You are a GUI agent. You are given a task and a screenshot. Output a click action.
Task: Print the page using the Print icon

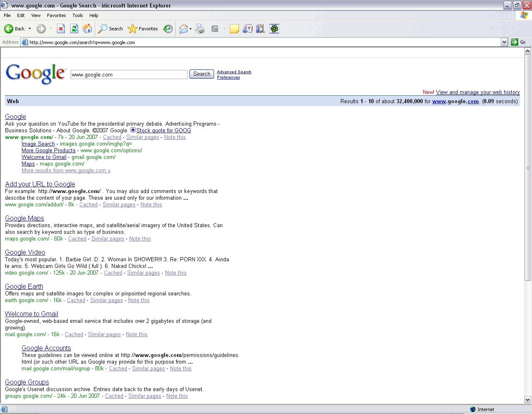[200, 29]
